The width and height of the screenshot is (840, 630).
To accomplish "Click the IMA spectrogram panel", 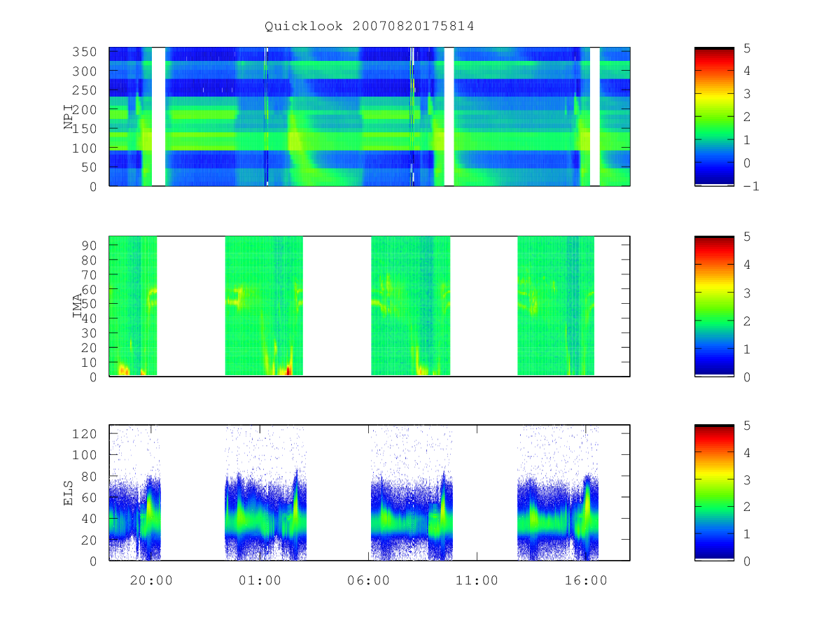I will click(x=370, y=306).
